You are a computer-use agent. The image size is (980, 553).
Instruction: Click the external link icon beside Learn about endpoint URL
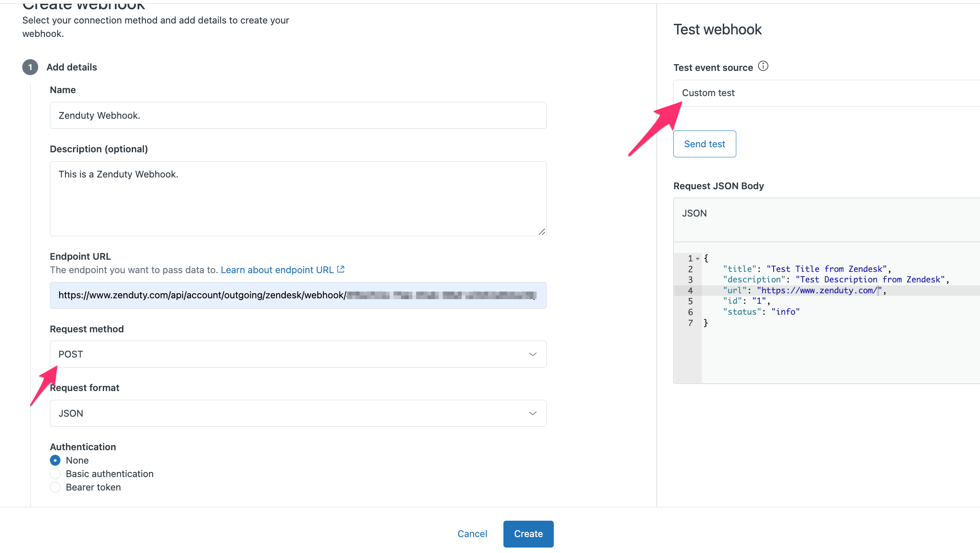(x=341, y=269)
